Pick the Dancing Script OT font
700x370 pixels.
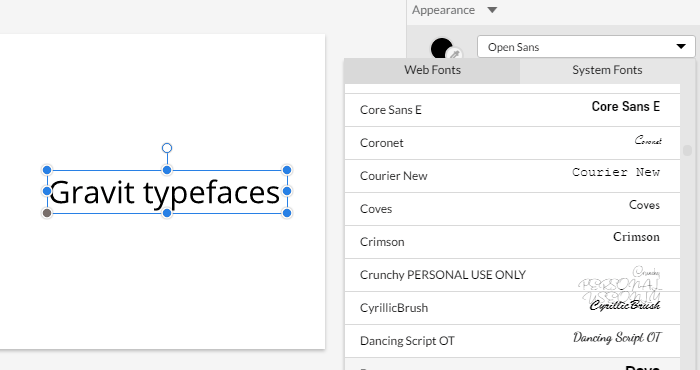[512, 341]
